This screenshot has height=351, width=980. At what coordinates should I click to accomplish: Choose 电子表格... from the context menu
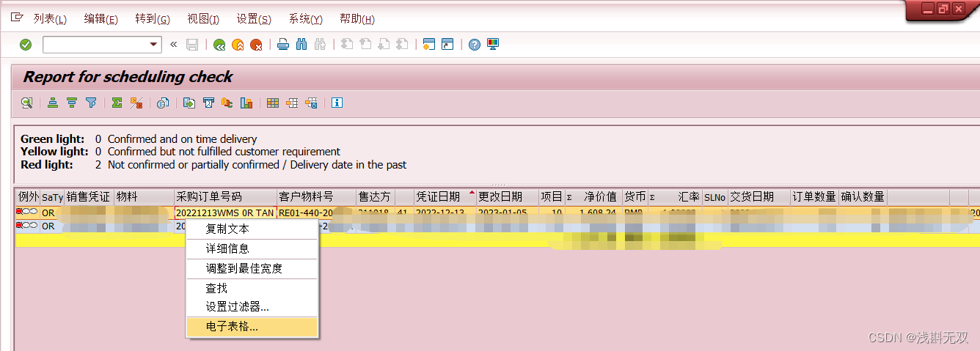(x=252, y=327)
